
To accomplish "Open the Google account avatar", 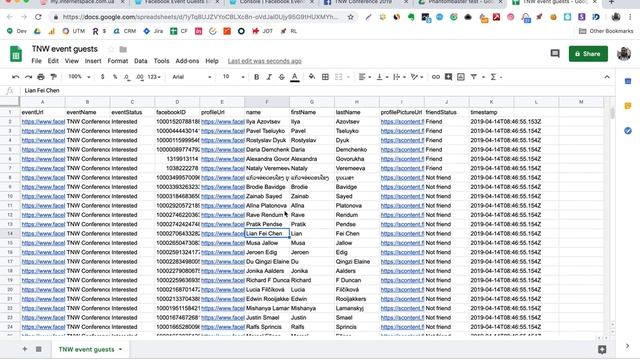I will point(624,53).
